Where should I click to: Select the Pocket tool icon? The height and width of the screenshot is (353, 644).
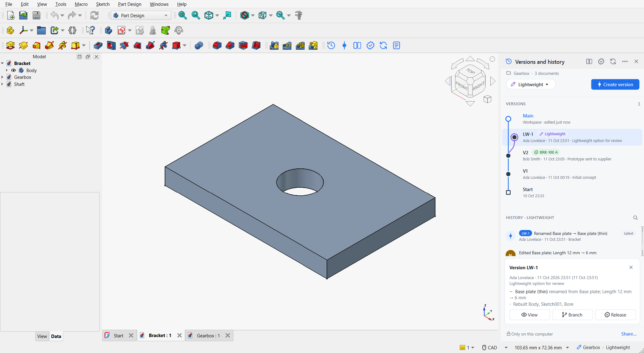click(x=98, y=45)
